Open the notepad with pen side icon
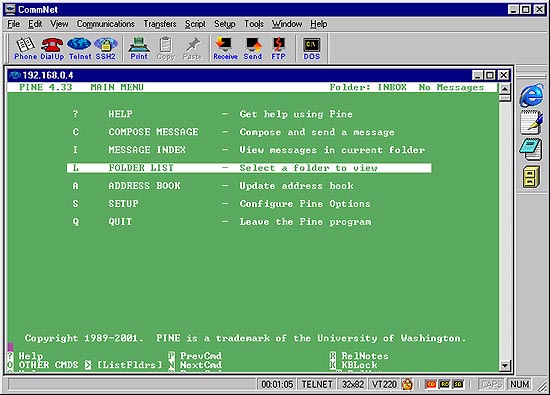Viewport: 550px width, 395px height. (x=532, y=122)
